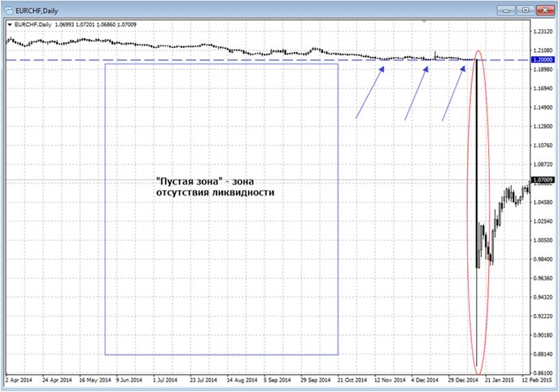Minimize the EURCHF chart window
This screenshot has height=392, width=559.
point(507,9)
